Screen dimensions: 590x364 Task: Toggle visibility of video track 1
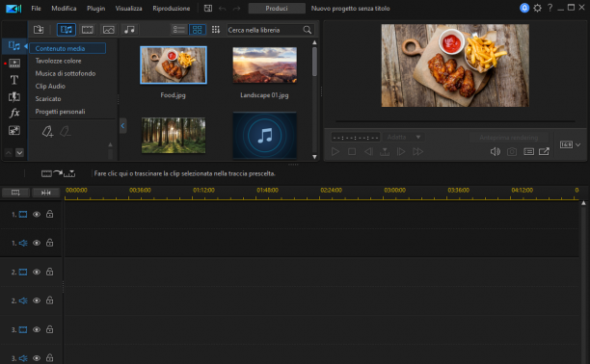37,215
